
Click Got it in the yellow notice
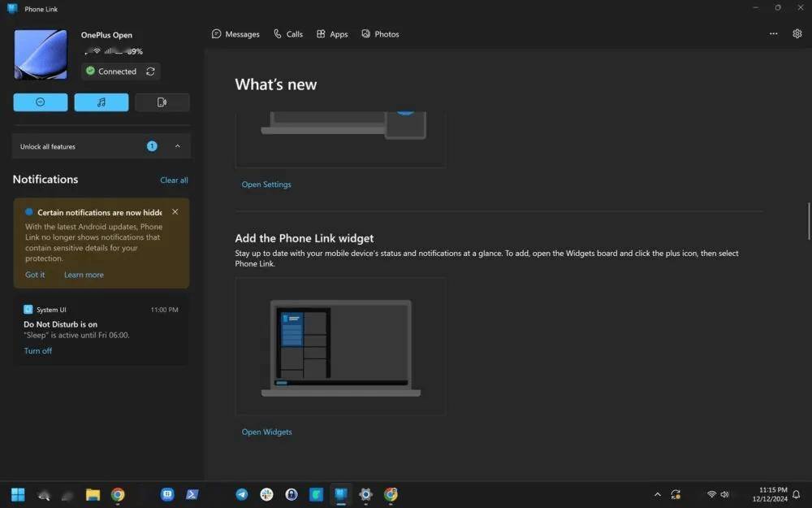[35, 275]
